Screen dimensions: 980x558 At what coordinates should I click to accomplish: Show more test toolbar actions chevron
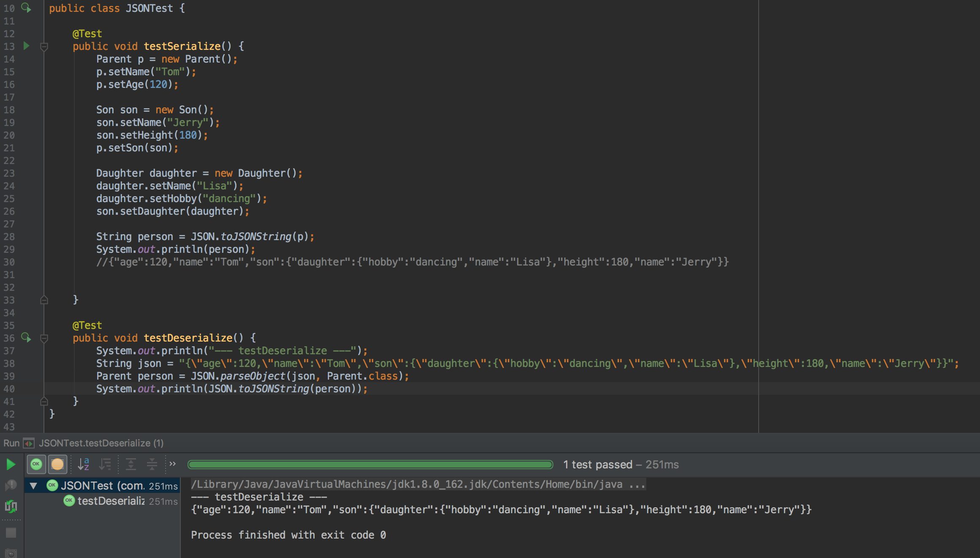(x=172, y=464)
